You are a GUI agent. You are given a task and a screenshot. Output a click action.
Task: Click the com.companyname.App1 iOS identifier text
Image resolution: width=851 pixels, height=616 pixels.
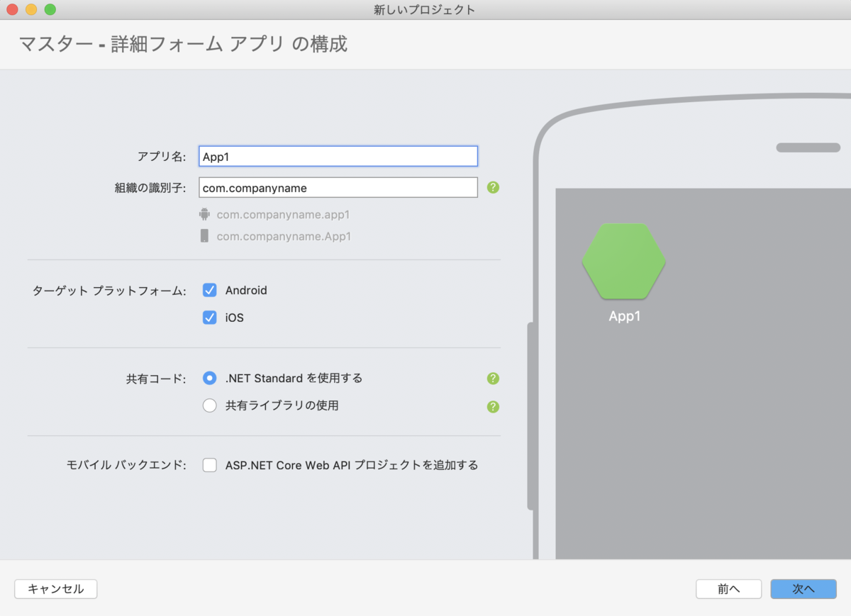click(x=284, y=237)
